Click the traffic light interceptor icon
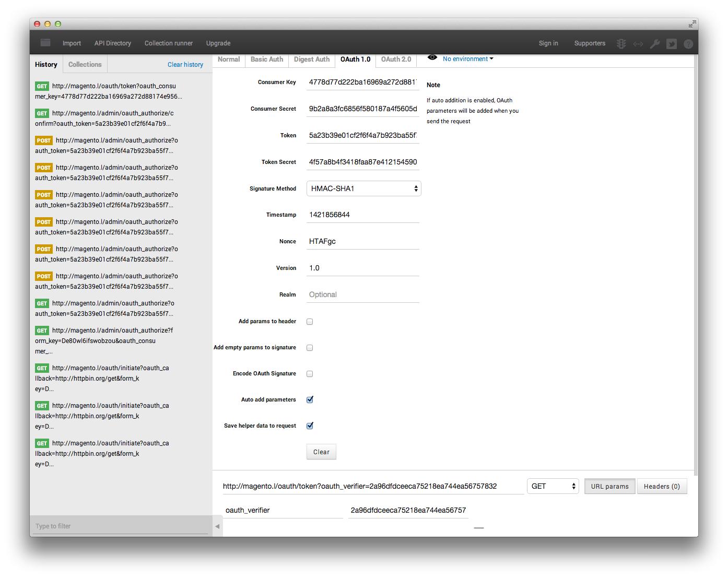The width and height of the screenshot is (728, 578). 620,44
